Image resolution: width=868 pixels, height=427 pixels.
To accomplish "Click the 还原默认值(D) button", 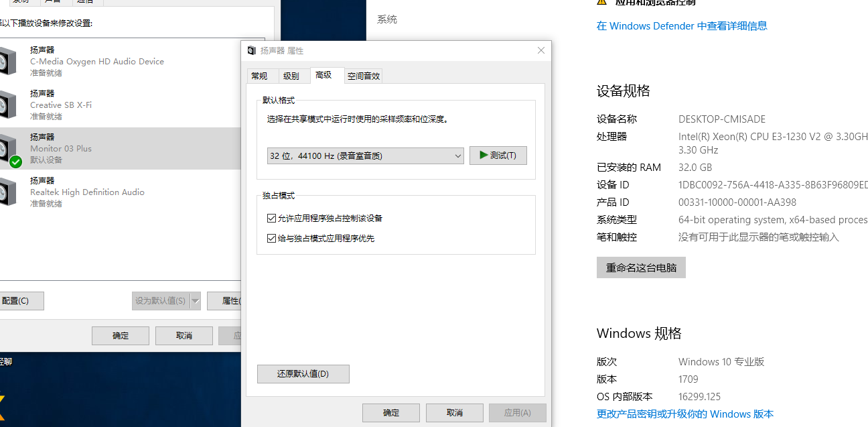I will pyautogui.click(x=303, y=374).
